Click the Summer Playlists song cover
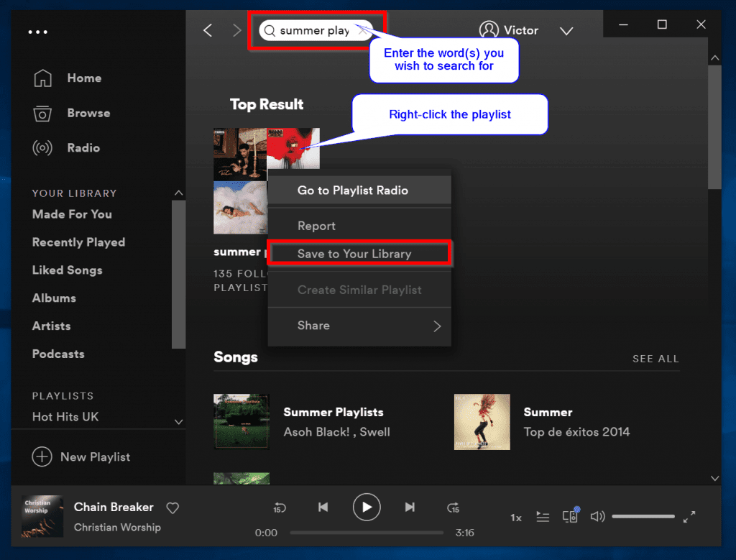This screenshot has height=560, width=736. (x=241, y=421)
